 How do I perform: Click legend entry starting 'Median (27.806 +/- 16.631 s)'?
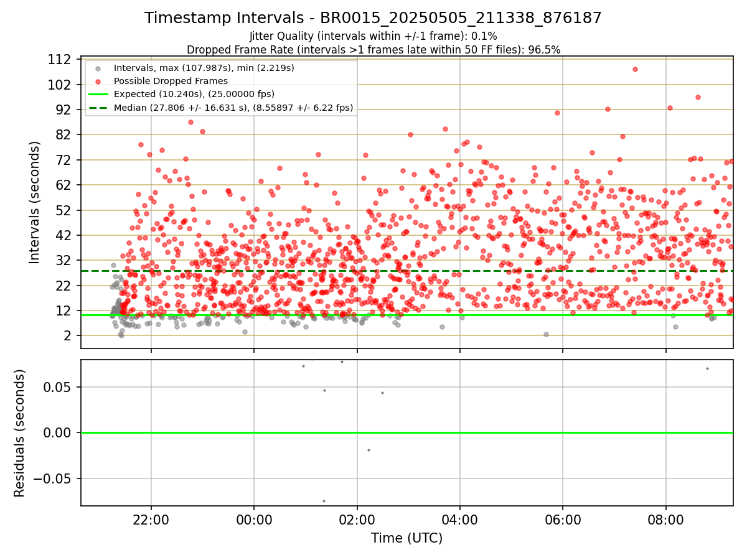click(x=233, y=108)
